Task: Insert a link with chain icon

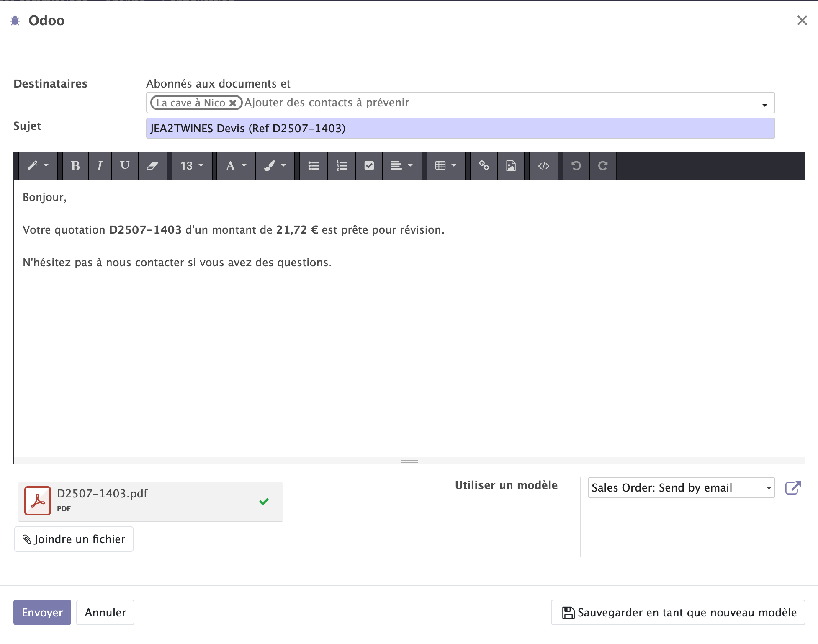Action: click(484, 166)
